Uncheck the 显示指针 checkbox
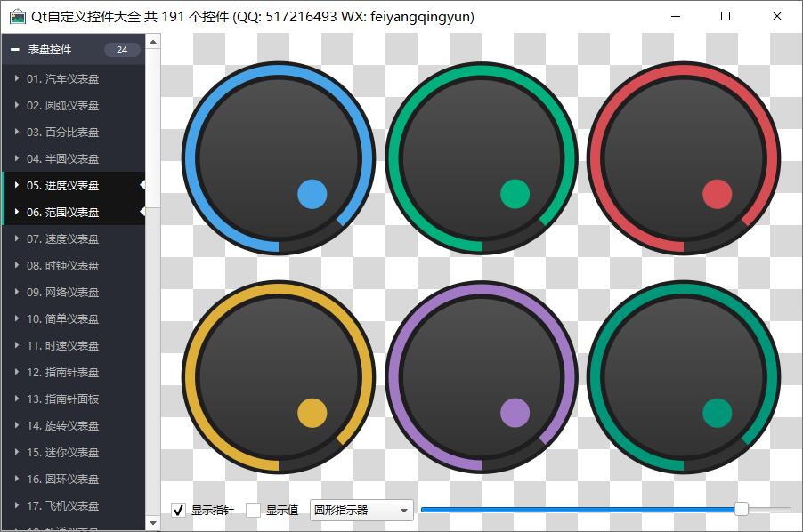The image size is (803, 532). (x=178, y=510)
